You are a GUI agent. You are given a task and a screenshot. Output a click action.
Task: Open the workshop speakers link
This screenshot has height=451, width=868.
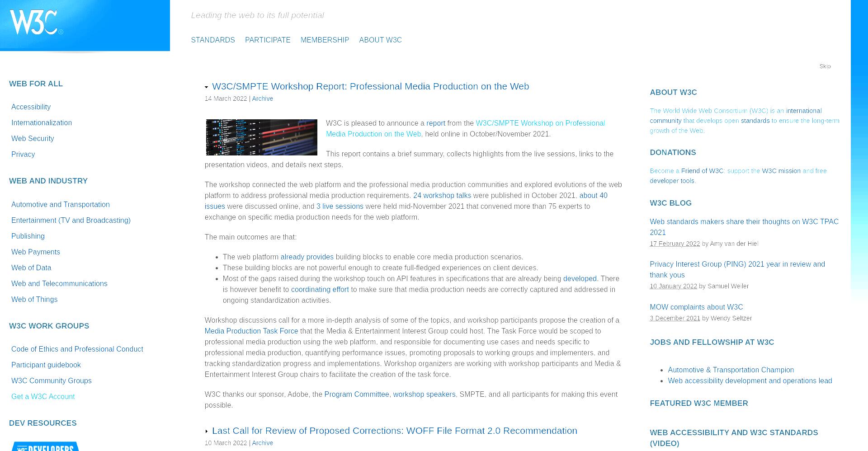point(425,394)
